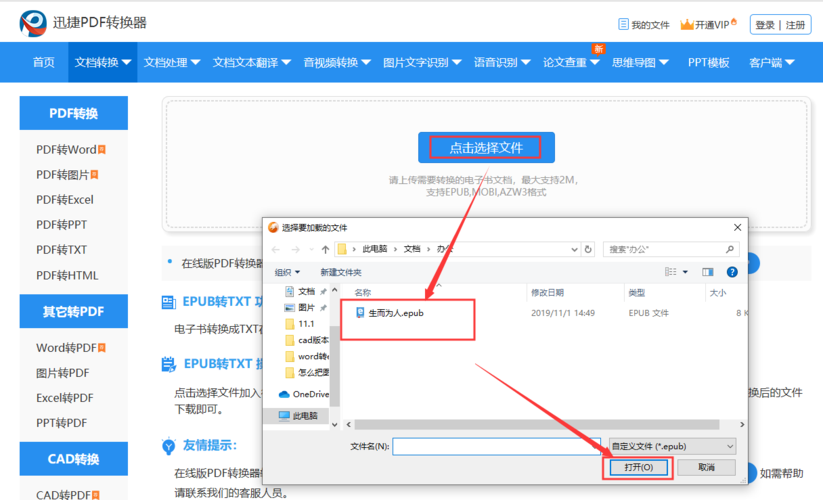Click the 取消 button
Screen dimensions: 823x500
click(706, 467)
